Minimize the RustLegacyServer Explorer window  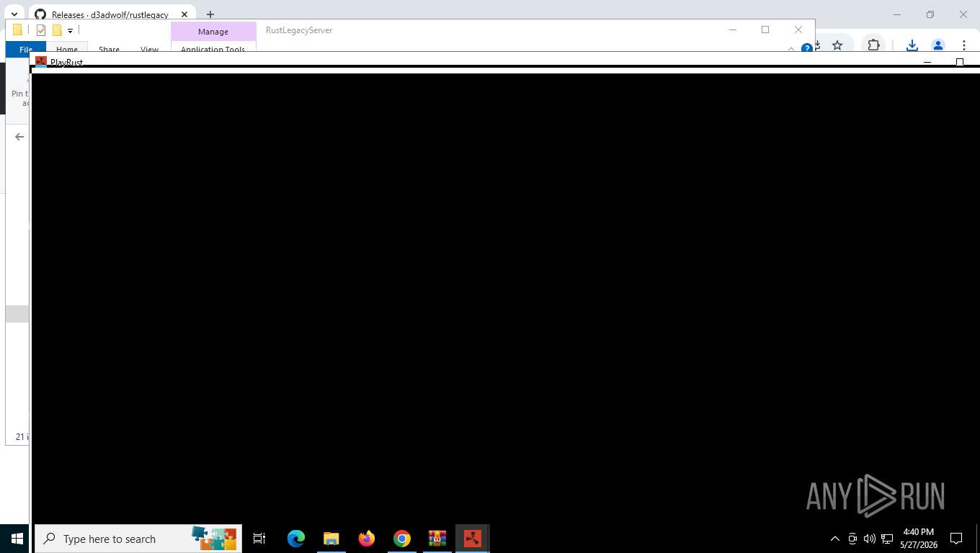[733, 30]
